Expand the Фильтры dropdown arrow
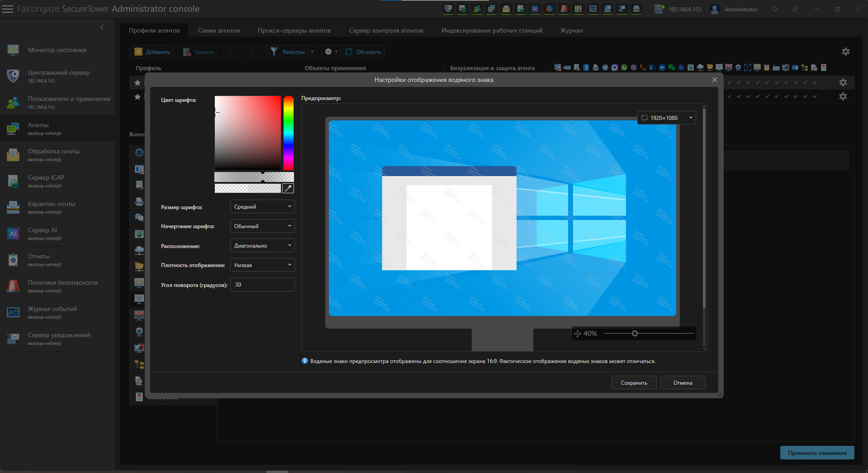Screen dimensions: 868x473 (x=313, y=52)
